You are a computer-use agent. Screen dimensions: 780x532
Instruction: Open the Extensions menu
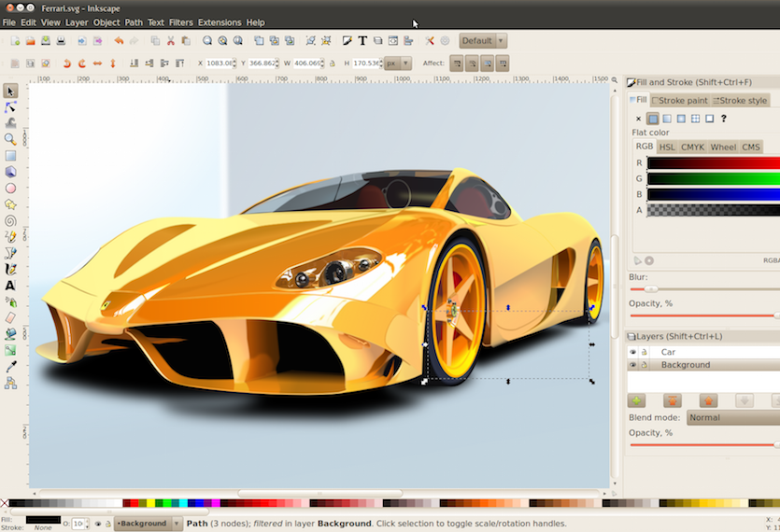(x=220, y=22)
